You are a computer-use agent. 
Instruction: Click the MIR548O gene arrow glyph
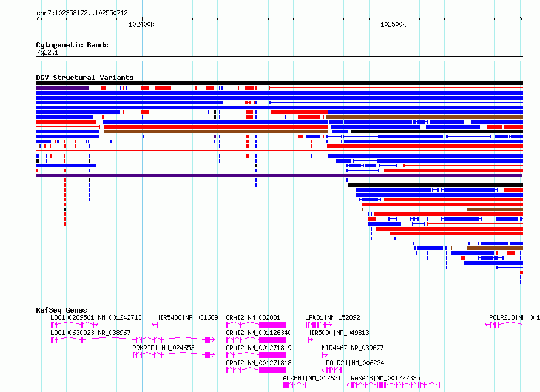(x=155, y=325)
